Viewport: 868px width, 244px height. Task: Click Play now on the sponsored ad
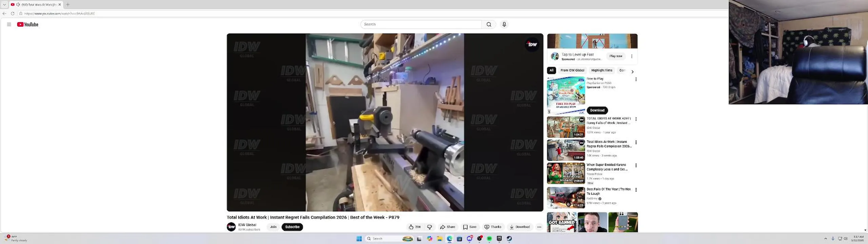pyautogui.click(x=616, y=56)
